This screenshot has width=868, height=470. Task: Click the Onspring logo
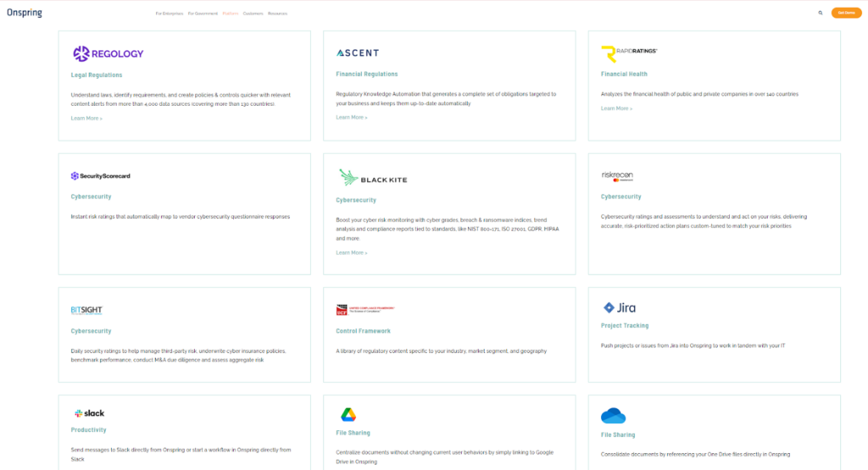(x=25, y=13)
